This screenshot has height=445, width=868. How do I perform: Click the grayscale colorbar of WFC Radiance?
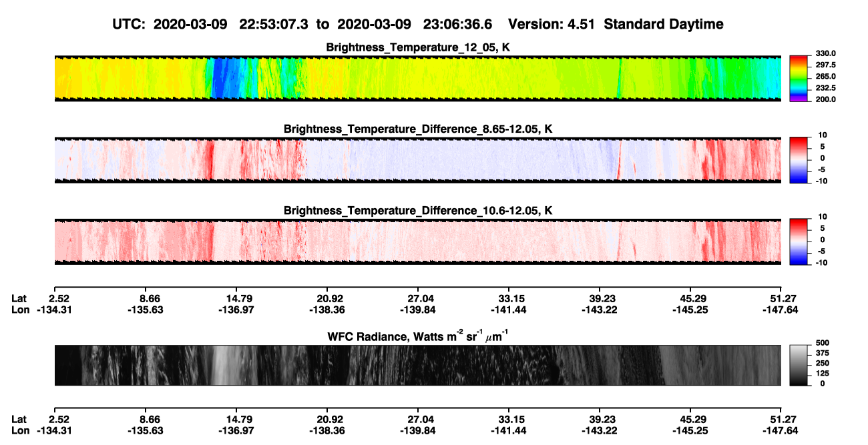click(799, 365)
